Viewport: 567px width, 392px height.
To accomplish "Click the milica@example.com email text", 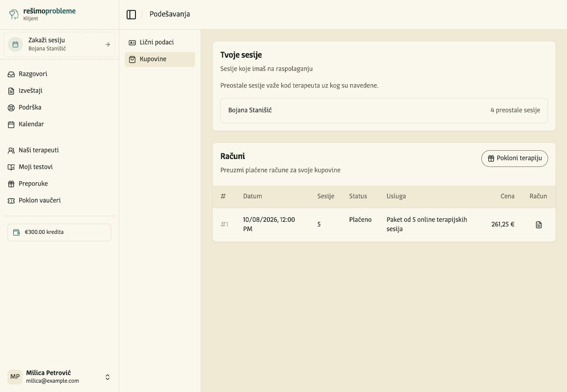I will [53, 381].
